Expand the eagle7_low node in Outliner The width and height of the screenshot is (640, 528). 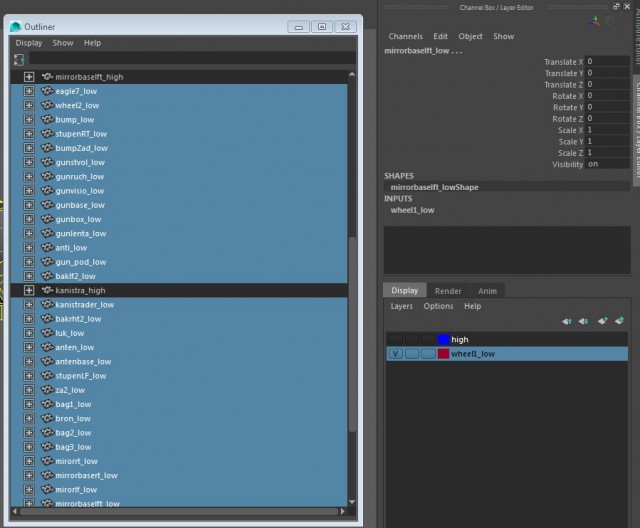29,91
